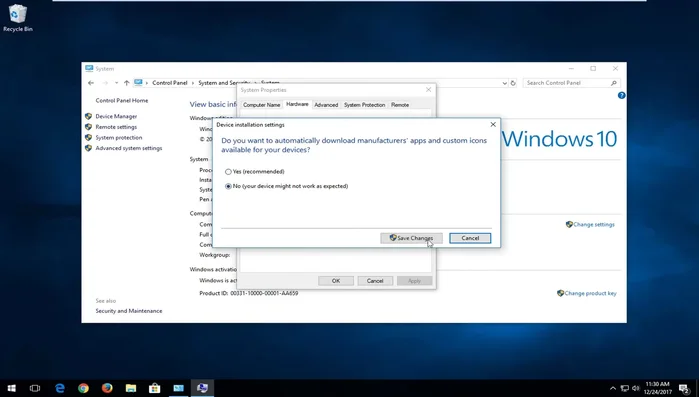This screenshot has width=699, height=397.
Task: Click System and Security breadcrumb
Action: click(x=224, y=83)
